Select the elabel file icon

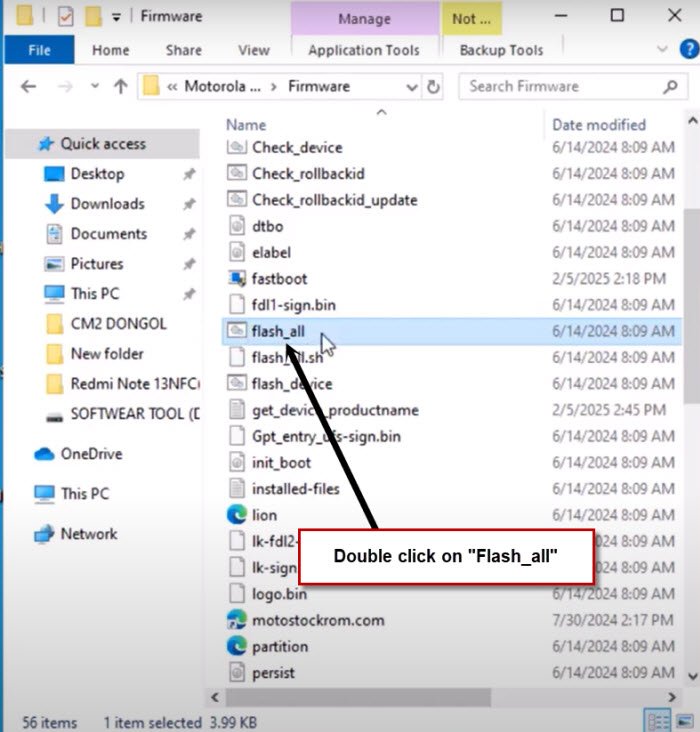(237, 252)
